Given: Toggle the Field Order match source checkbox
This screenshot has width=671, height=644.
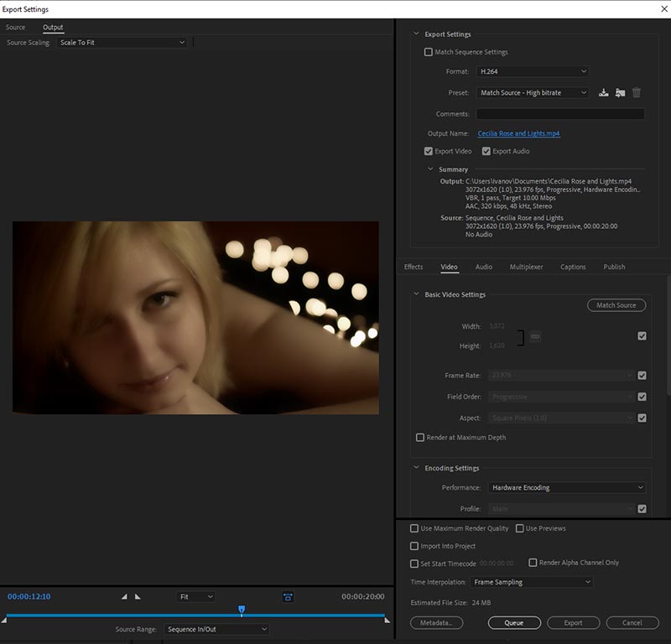Looking at the screenshot, I should pyautogui.click(x=642, y=397).
